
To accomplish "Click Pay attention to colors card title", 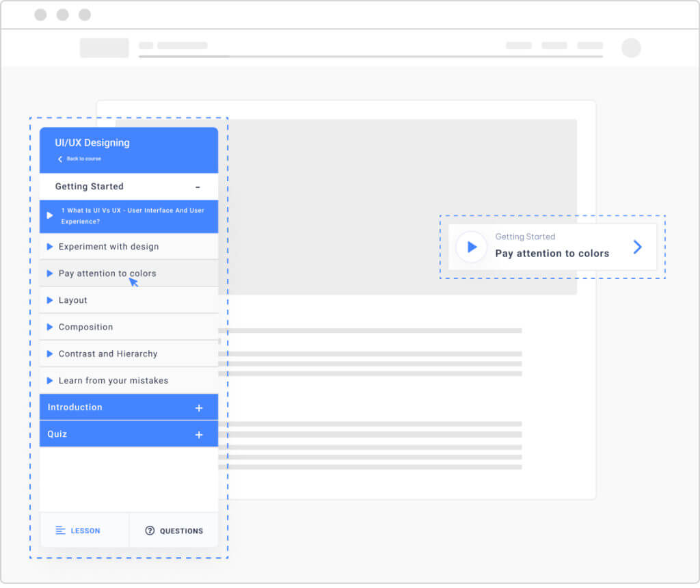I will 552,254.
